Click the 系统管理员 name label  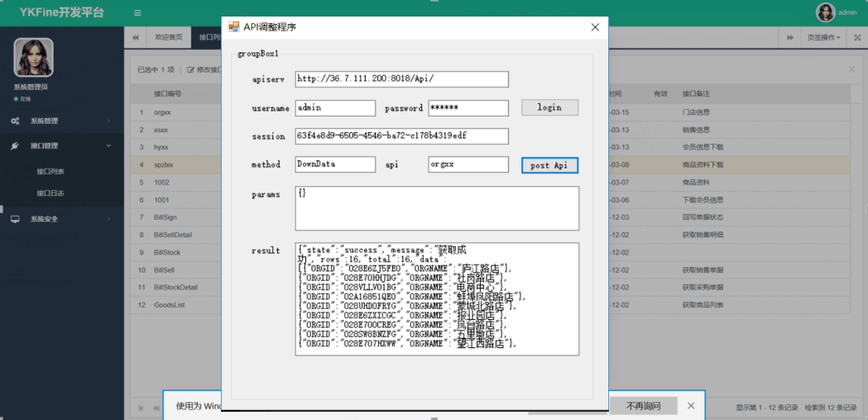31,88
